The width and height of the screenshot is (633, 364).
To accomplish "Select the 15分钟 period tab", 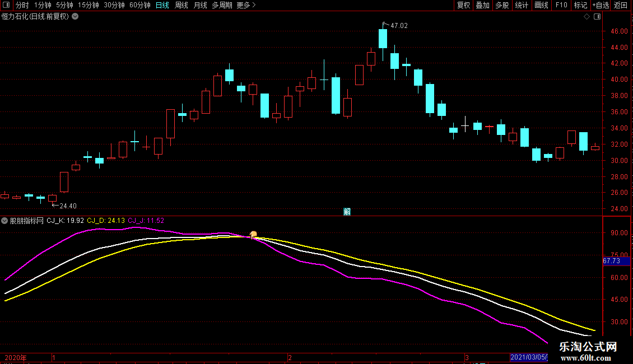I will pos(89,5).
